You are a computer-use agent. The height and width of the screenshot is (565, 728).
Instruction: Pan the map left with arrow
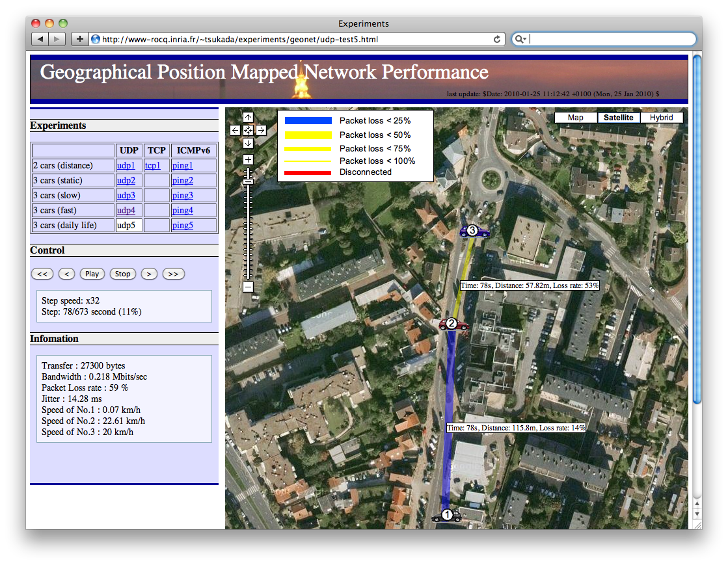pos(236,130)
